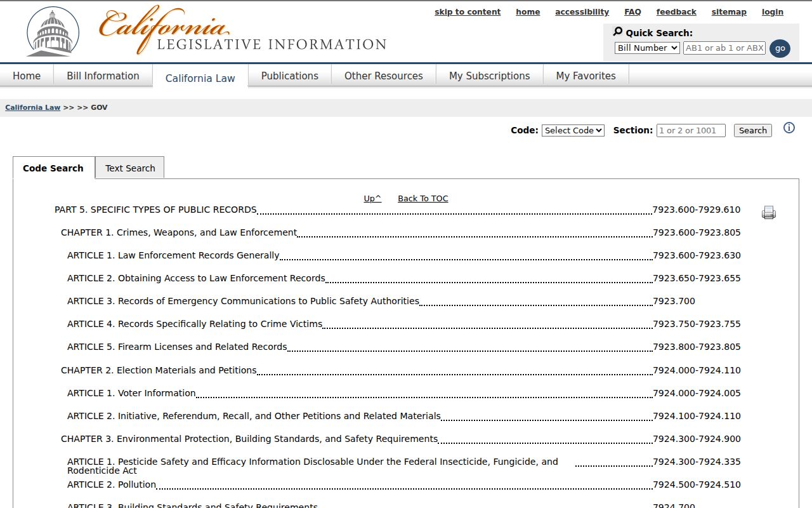
Task: Switch to the Text Search tab
Action: (130, 168)
